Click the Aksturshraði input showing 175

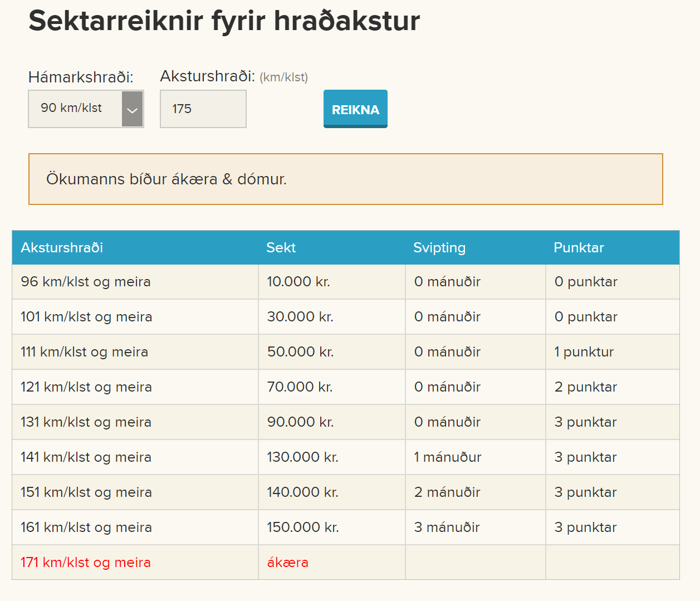point(203,109)
